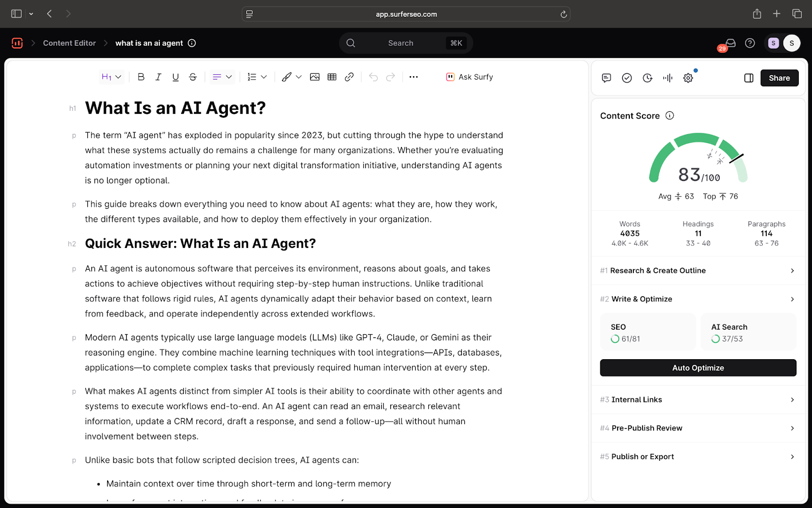Toggle italic formatting in the toolbar
This screenshot has height=508, width=812.
[158, 77]
